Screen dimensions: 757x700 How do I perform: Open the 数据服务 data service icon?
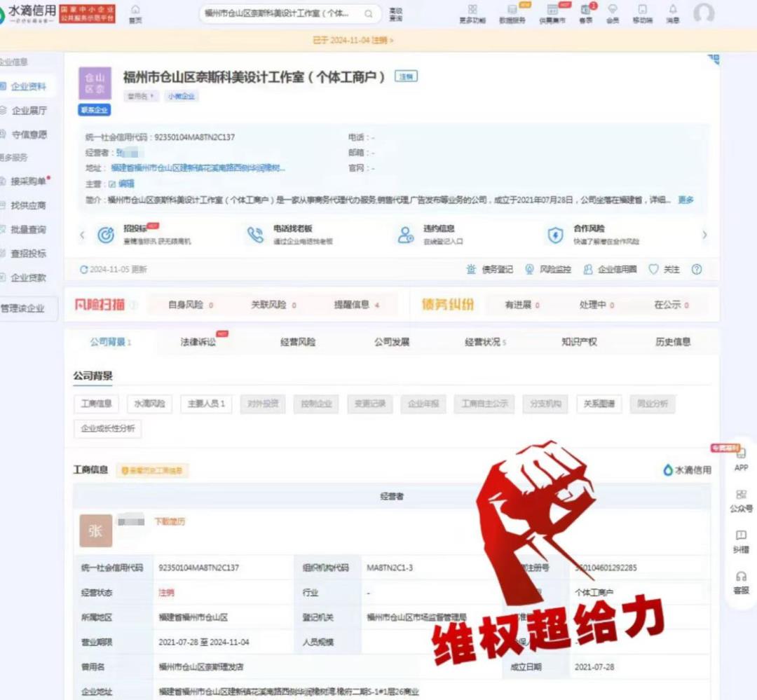pos(510,13)
